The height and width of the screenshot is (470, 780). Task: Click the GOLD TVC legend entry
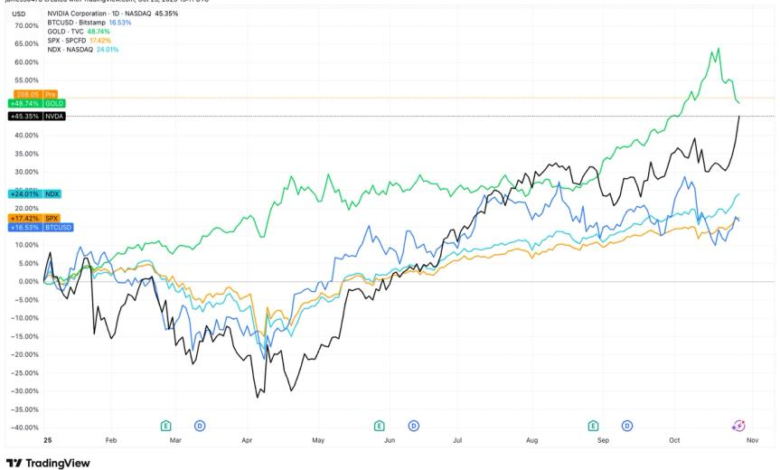tap(67, 31)
